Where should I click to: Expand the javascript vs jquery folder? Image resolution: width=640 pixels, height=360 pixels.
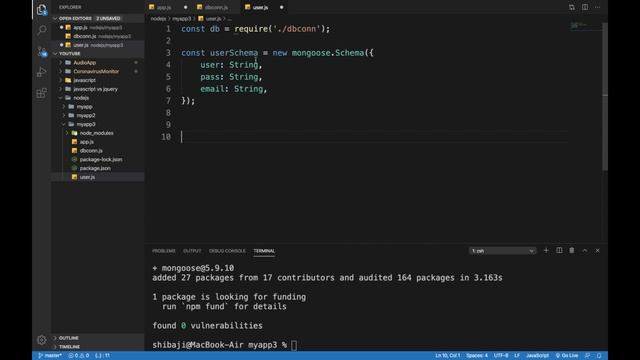(x=98, y=89)
